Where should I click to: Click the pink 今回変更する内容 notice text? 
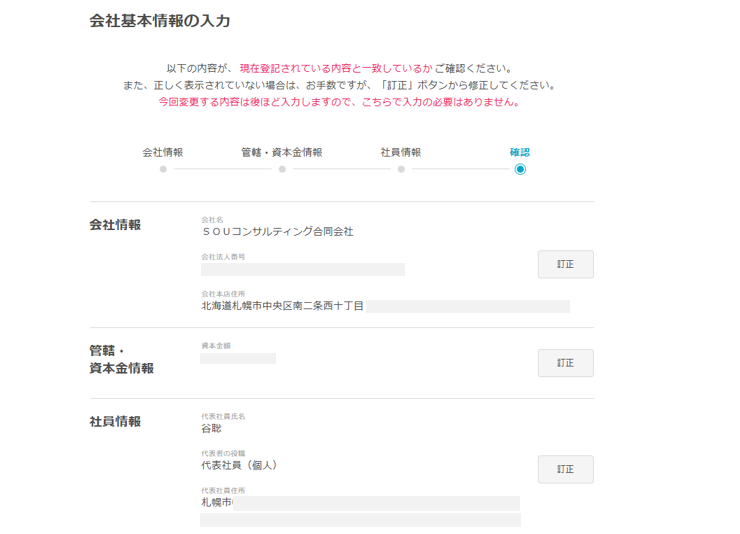click(339, 102)
